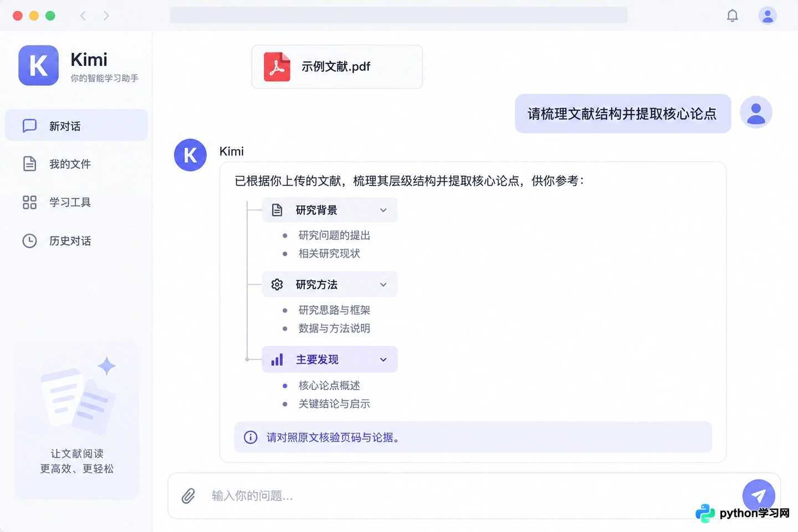Click the 研究方法 gear icon
The image size is (798, 532).
[277, 284]
